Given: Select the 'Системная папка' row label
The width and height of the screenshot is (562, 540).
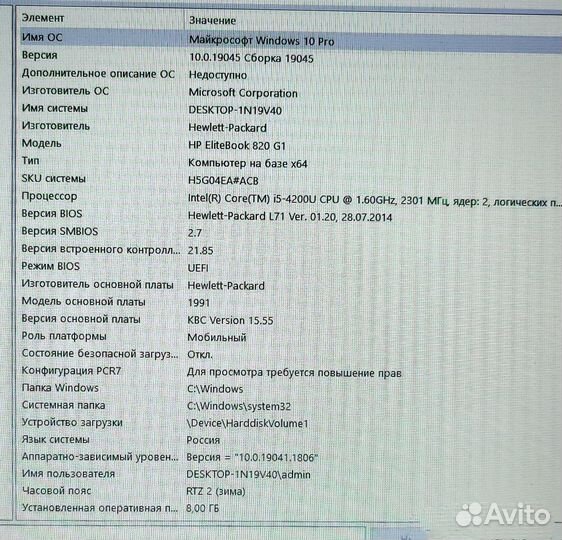Looking at the screenshot, I should click(x=63, y=405).
